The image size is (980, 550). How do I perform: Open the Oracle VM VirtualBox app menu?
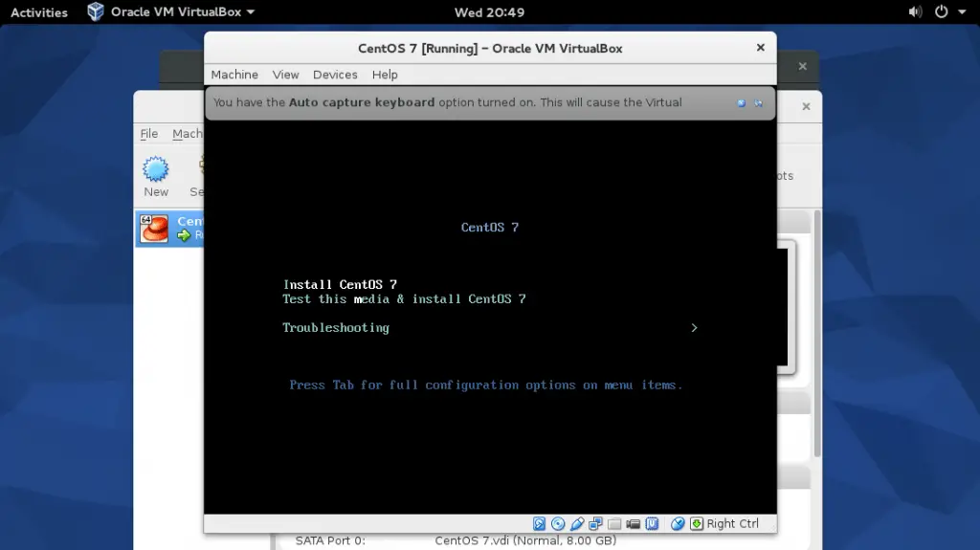coord(170,11)
